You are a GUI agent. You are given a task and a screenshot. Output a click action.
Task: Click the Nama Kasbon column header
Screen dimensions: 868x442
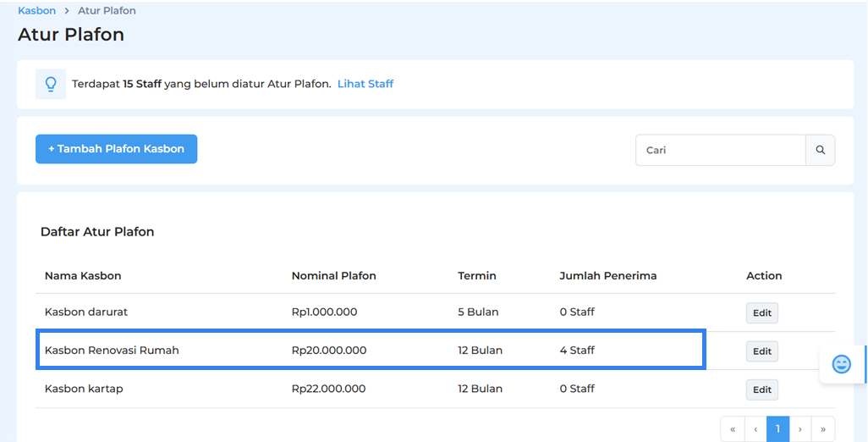[x=83, y=276]
